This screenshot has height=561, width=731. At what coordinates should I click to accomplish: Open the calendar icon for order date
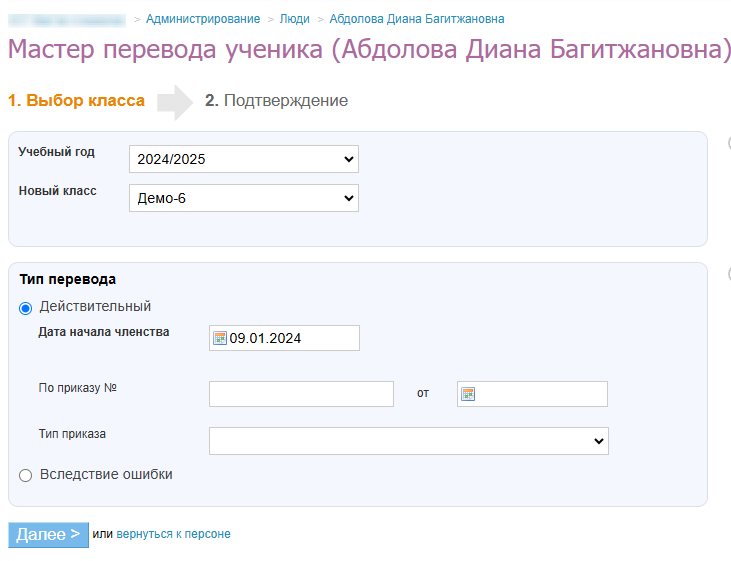[x=467, y=394]
